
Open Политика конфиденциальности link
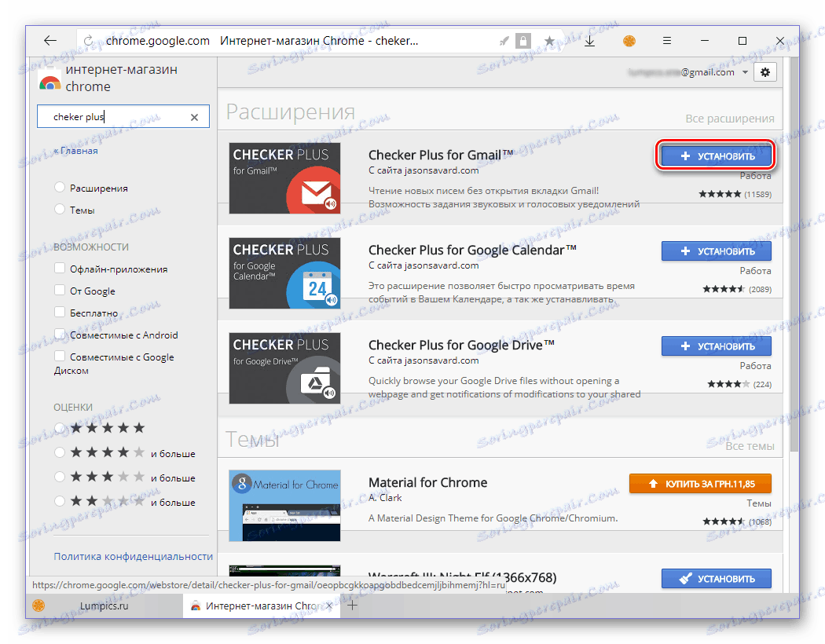click(133, 556)
